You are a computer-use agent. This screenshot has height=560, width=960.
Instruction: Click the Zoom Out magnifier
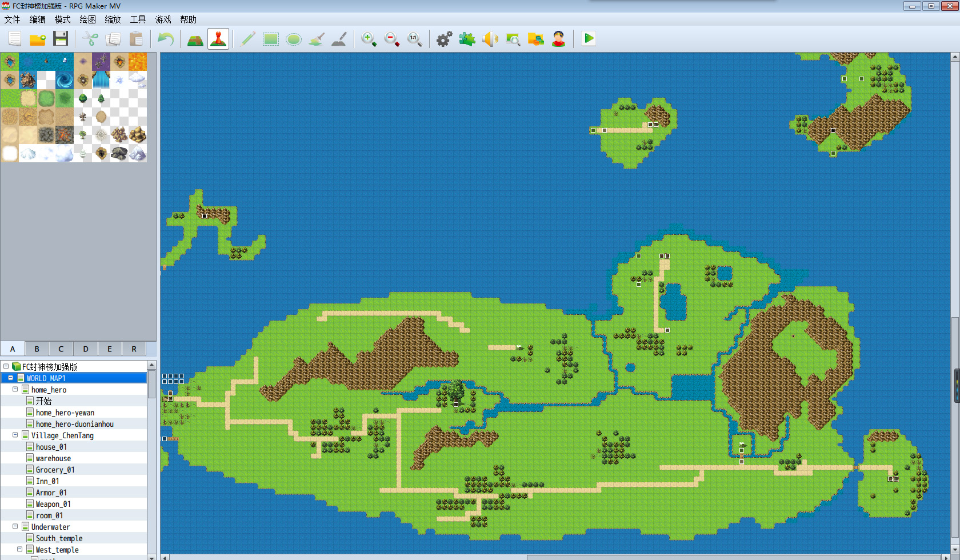(x=392, y=39)
